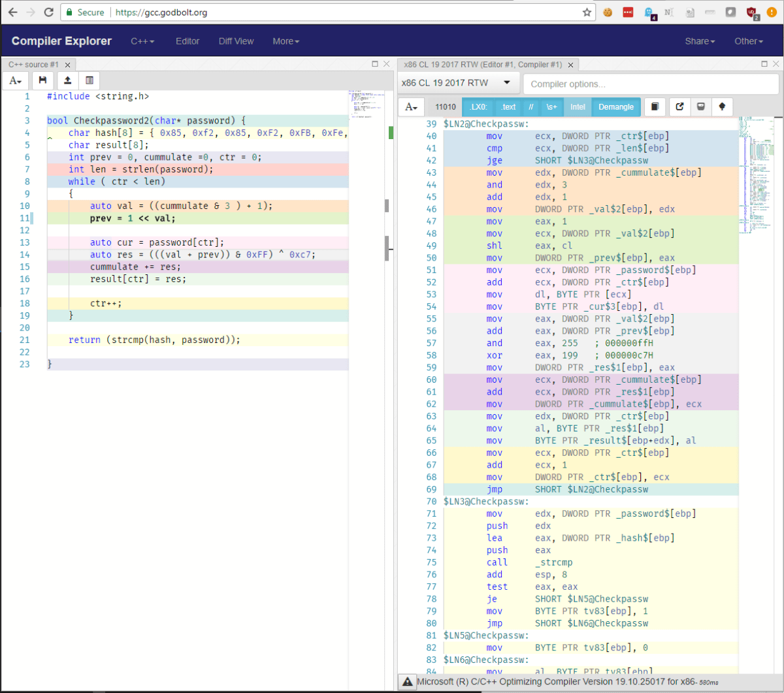Open the Diff View menu item
This screenshot has height=693, width=784.
(x=236, y=41)
